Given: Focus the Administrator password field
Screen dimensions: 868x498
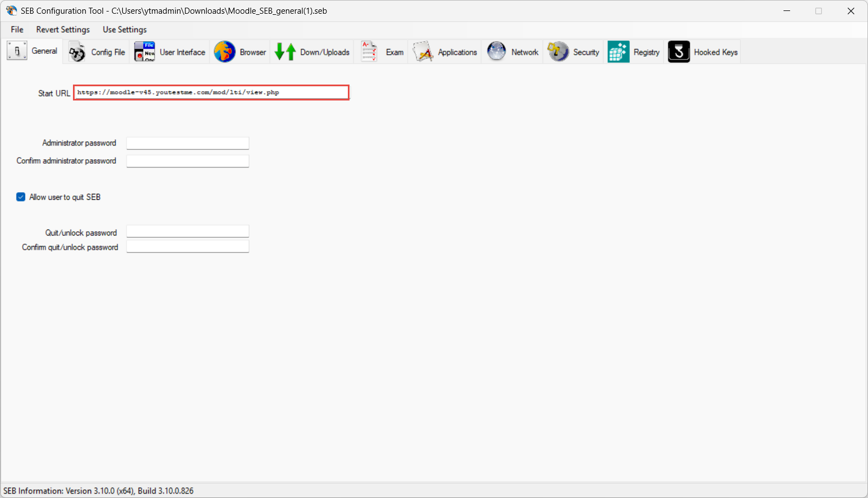Looking at the screenshot, I should (188, 143).
